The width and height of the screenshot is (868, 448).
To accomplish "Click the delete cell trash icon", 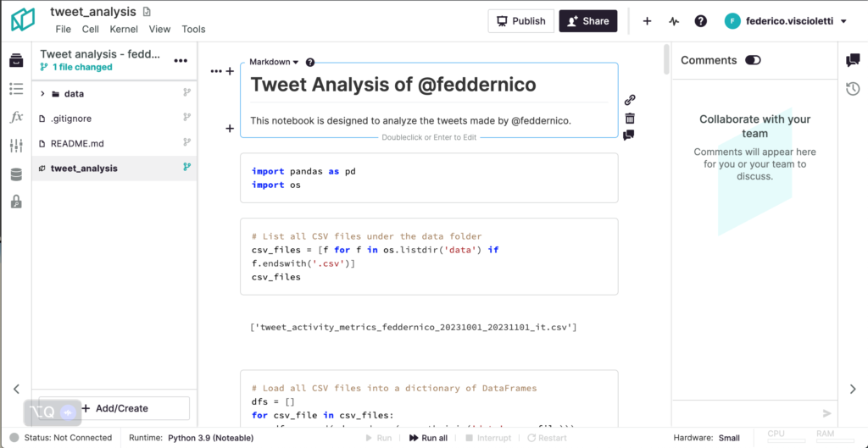I will pyautogui.click(x=629, y=118).
